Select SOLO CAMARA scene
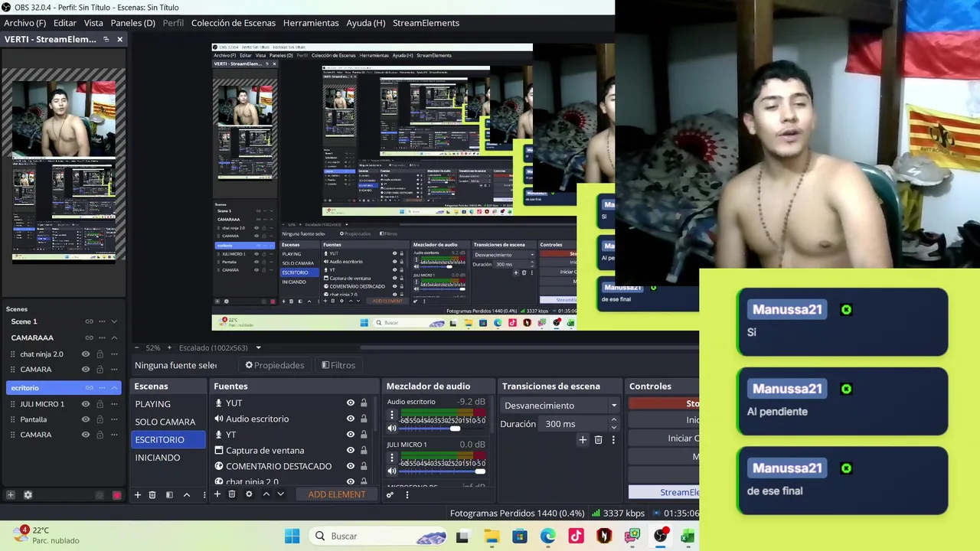This screenshot has height=551, width=980. [168, 422]
